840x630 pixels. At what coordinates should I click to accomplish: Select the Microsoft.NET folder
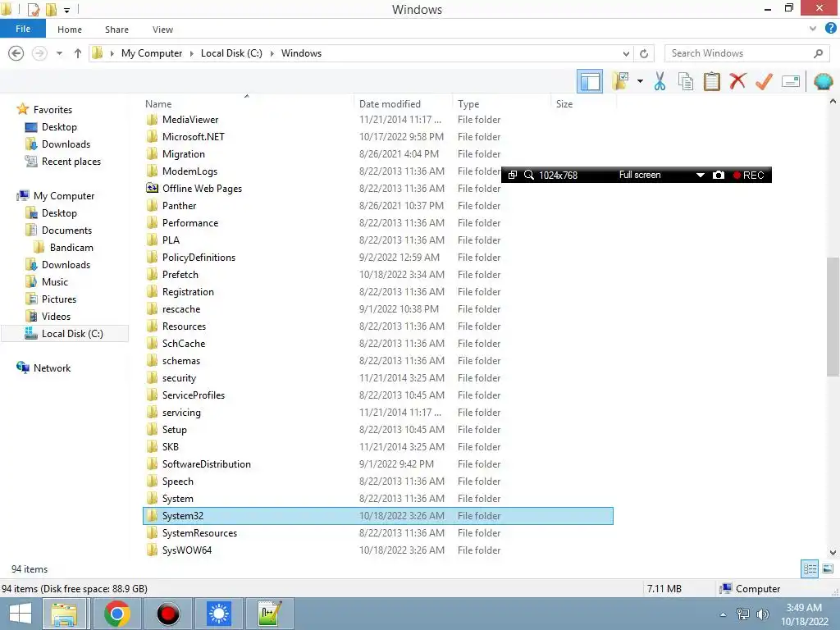[193, 137]
